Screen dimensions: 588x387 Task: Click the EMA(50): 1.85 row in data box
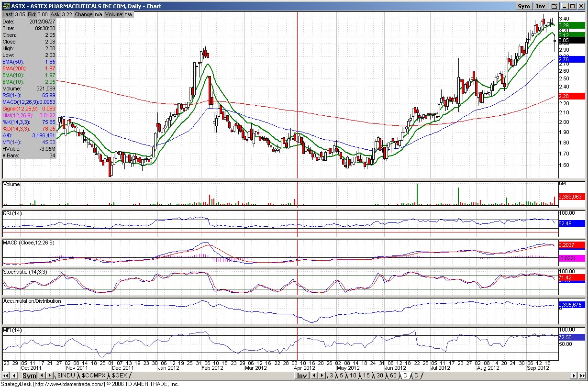(29, 62)
